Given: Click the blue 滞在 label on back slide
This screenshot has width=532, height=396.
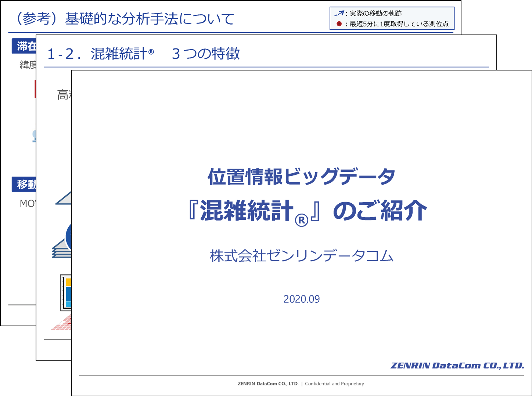Looking at the screenshot, I should pyautogui.click(x=24, y=46).
